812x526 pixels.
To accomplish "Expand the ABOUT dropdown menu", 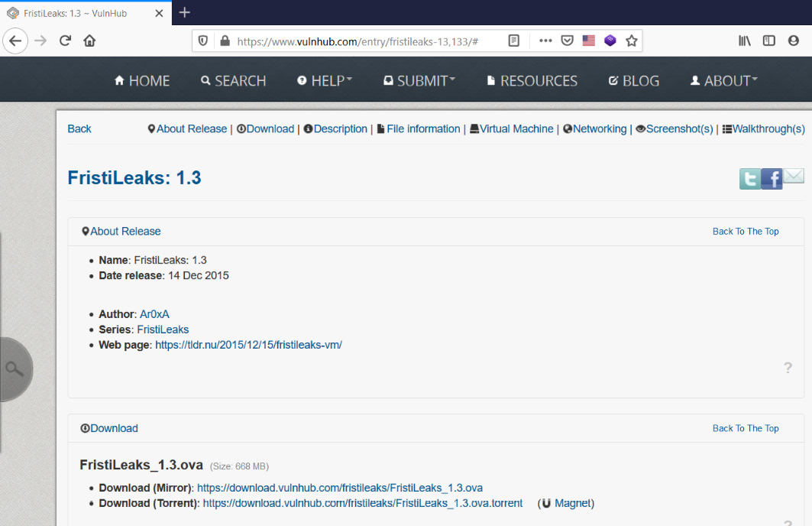I will click(724, 81).
